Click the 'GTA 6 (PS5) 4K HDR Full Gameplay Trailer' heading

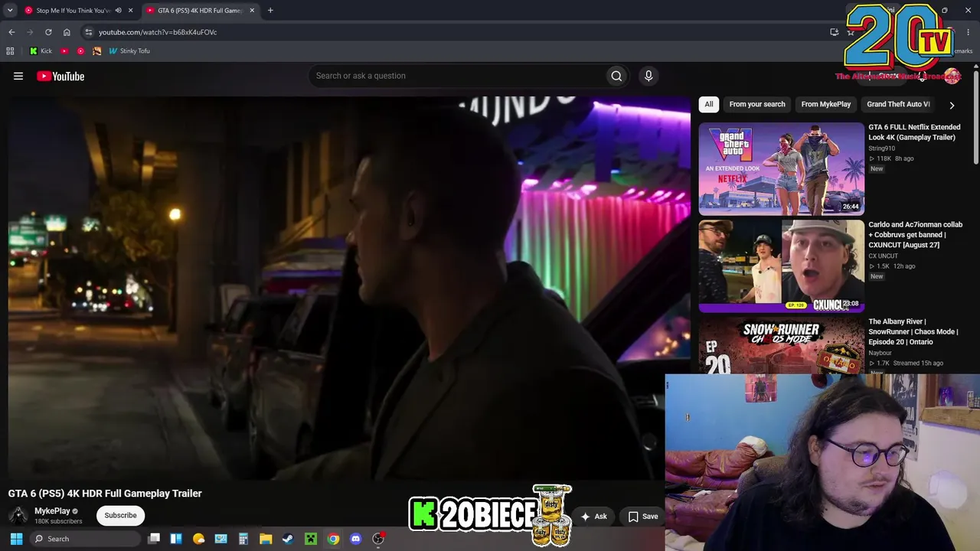point(105,494)
